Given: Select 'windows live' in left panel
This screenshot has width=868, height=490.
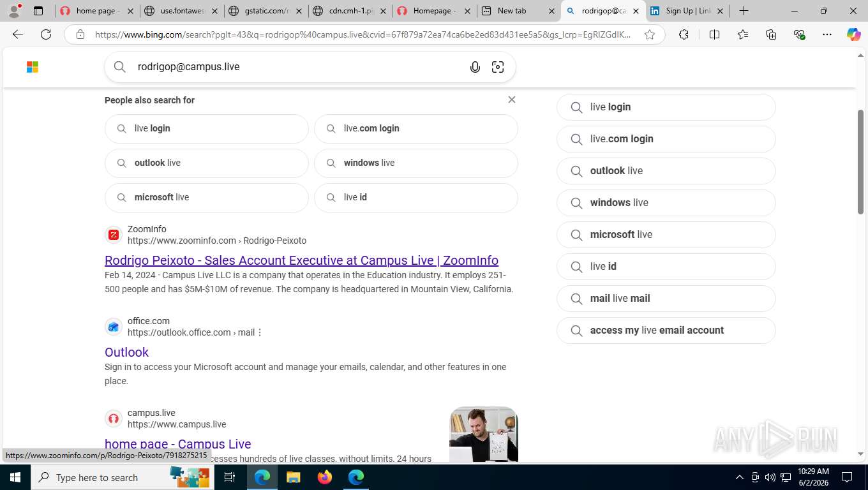Looking at the screenshot, I should [416, 163].
